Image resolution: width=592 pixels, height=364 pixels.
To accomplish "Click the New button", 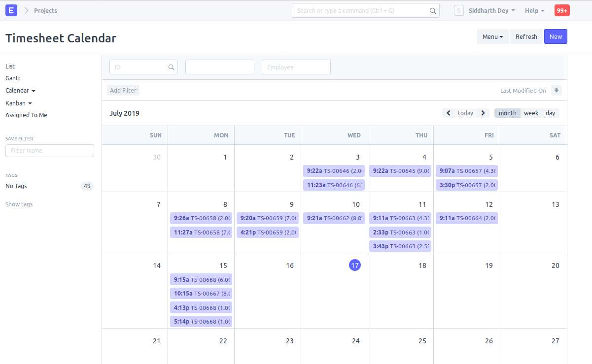I will point(556,37).
